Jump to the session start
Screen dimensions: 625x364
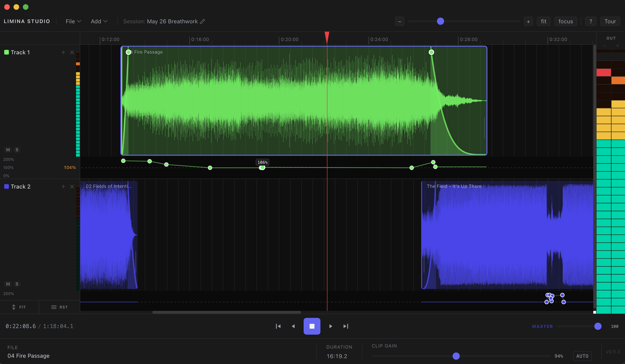[x=278, y=326]
